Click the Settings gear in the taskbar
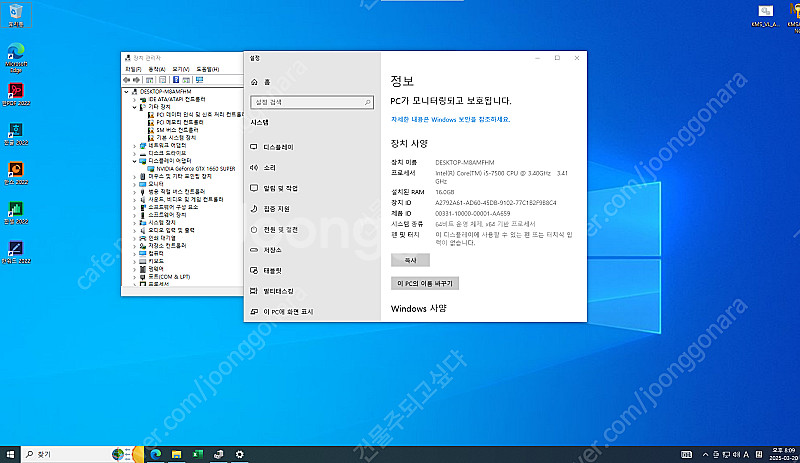Viewport: 800px width, 463px height. [239, 454]
